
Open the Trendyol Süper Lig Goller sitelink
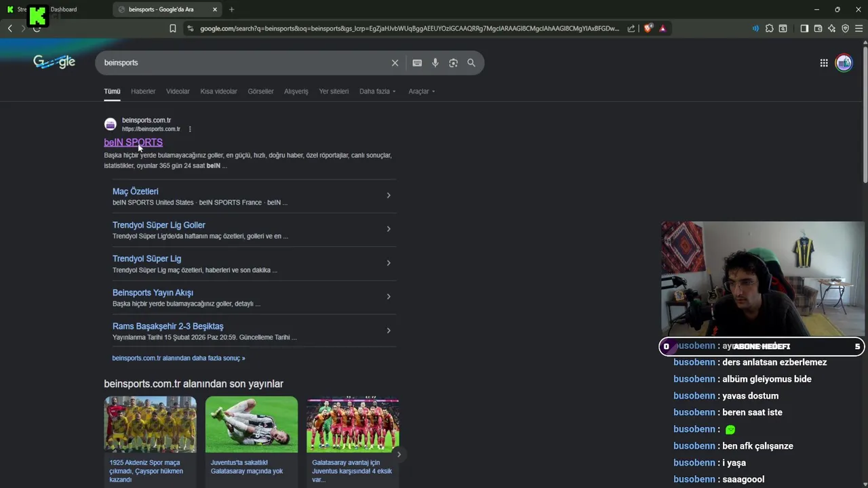click(159, 225)
